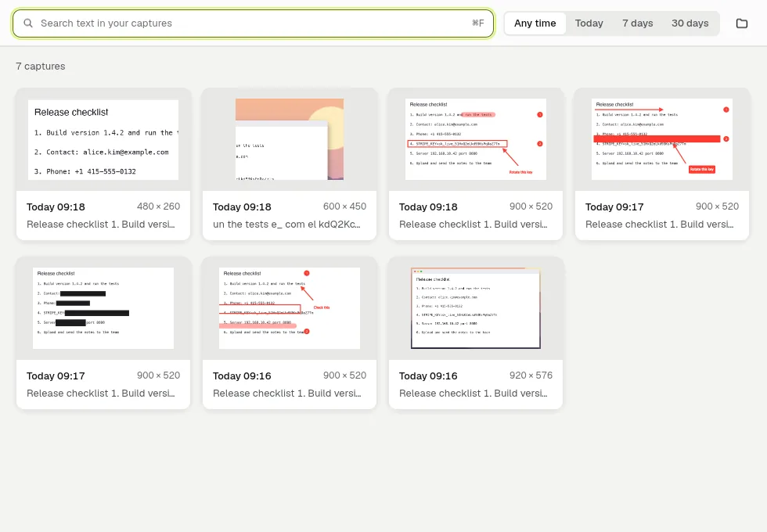Open the thumbnail with black redaction bars
The image size is (767, 532).
tap(103, 308)
